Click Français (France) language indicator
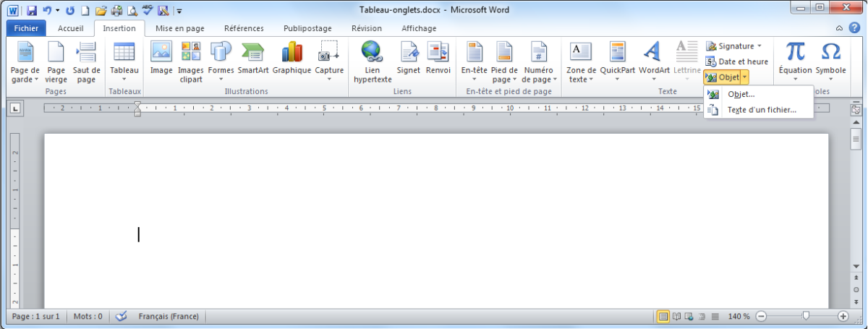Viewport: 868px width, 329px height. click(x=169, y=317)
